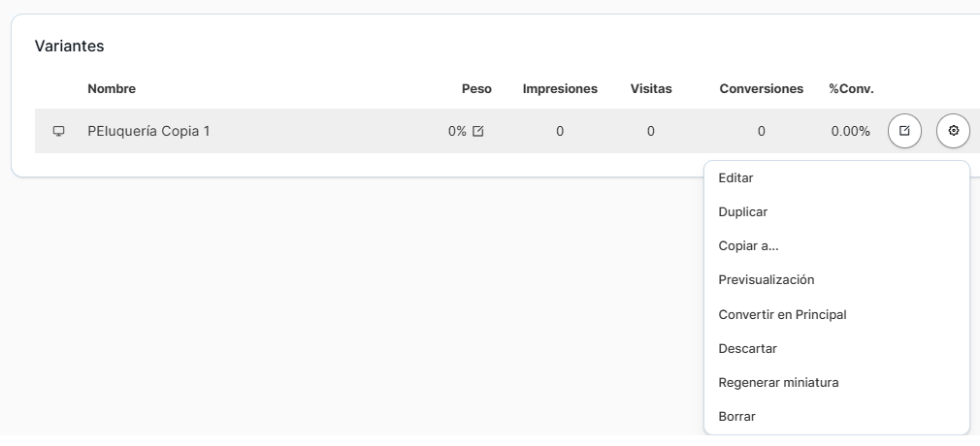Click the 0% weight value in the row
This screenshot has width=980, height=446.
point(457,131)
